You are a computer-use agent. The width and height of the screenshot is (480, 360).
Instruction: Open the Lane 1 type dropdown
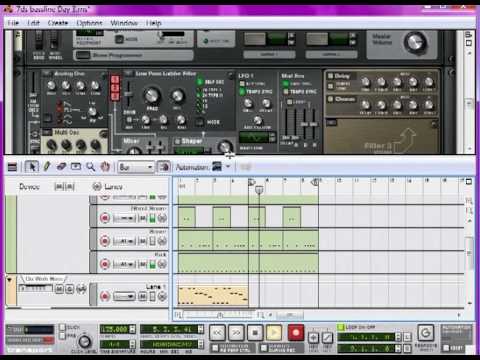[x=124, y=296]
